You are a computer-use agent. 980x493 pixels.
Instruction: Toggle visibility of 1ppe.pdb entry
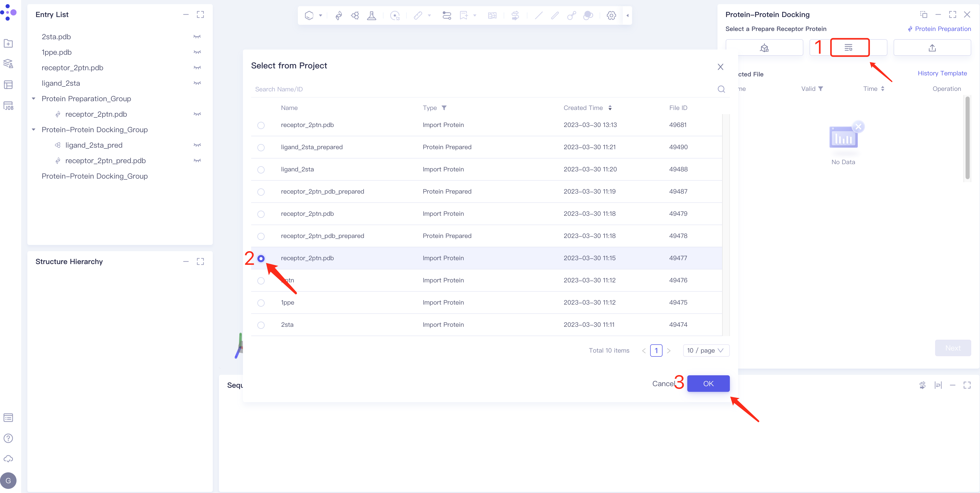(x=197, y=52)
